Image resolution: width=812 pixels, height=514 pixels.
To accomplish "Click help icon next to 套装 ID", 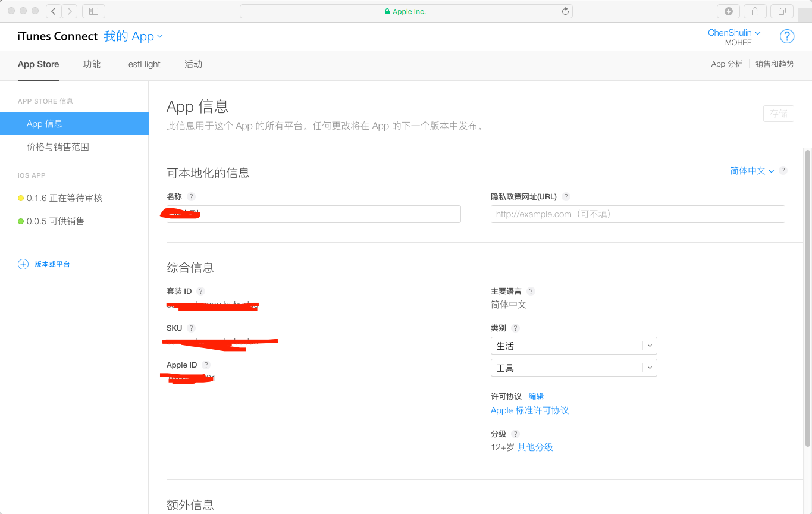I will click(200, 291).
